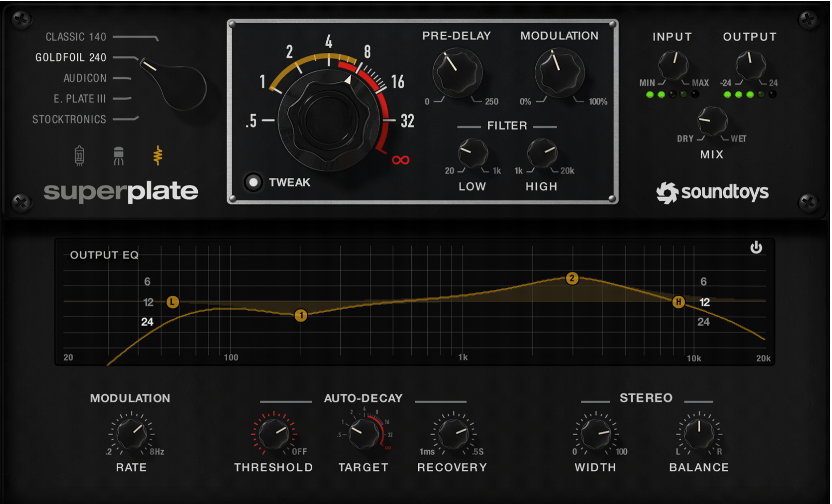Select right-side 12 dB slope value
832x504 pixels.
coord(704,302)
